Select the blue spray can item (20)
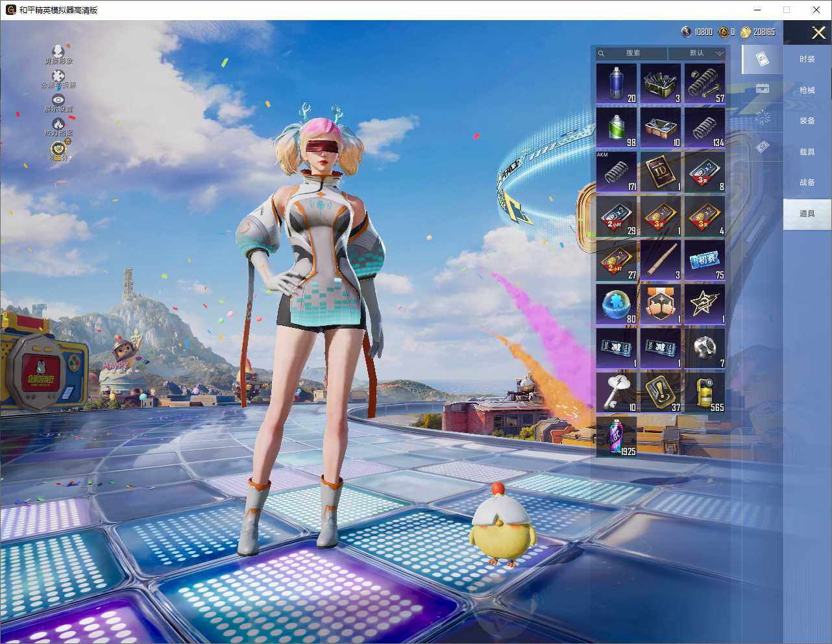The image size is (832, 644). 617,83
